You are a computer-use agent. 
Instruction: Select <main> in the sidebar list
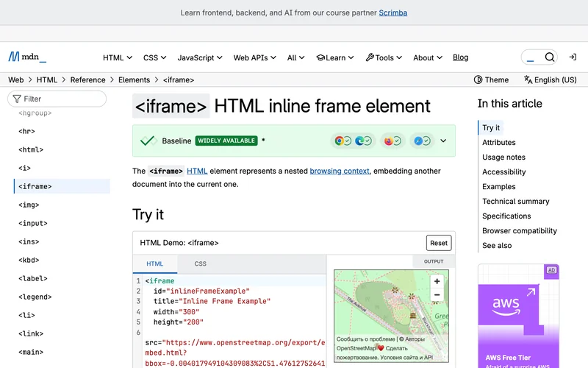click(x=31, y=352)
